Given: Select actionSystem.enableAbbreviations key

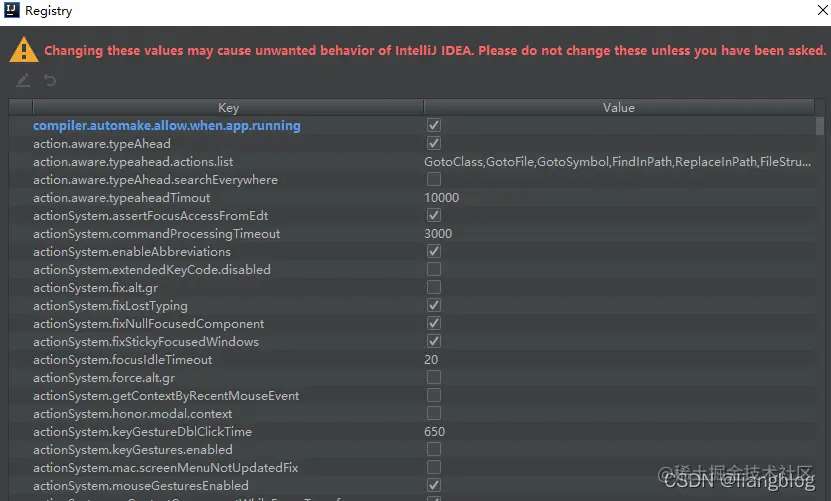Looking at the screenshot, I should click(x=132, y=252).
